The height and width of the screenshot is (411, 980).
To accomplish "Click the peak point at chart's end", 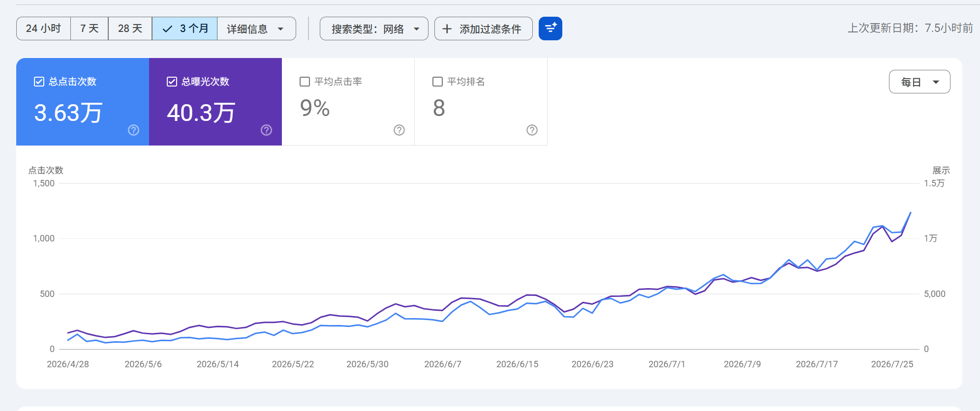I will (x=911, y=212).
